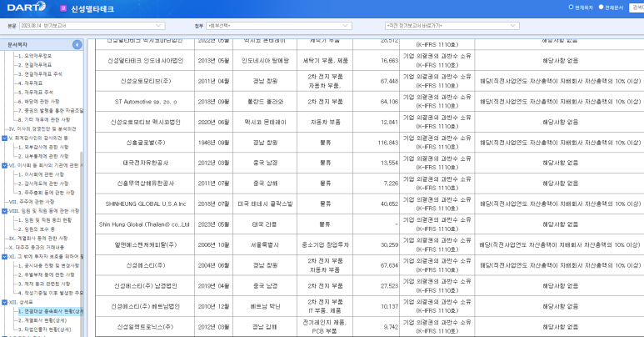Click date cell 1946년 09월
644x337 pixels.
pyautogui.click(x=213, y=143)
